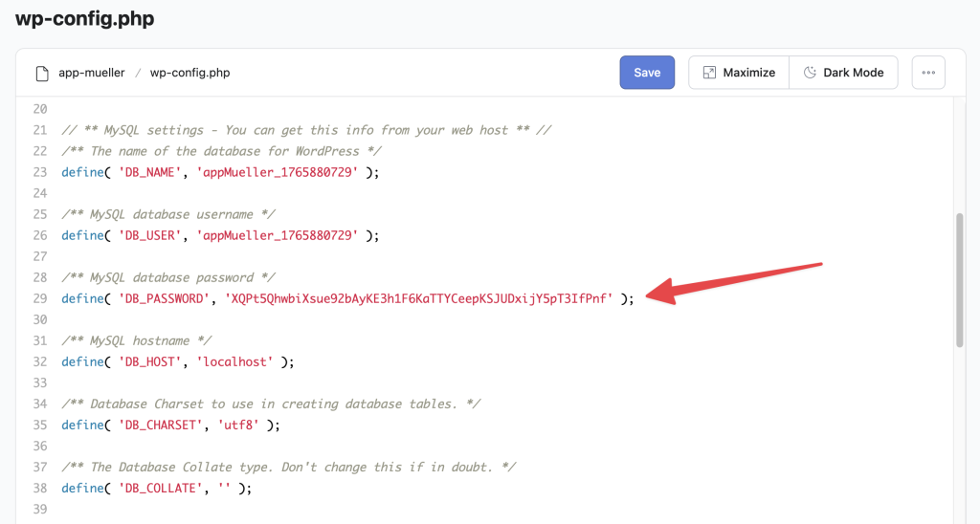The height and width of the screenshot is (524, 980).
Task: Click the MySQL settings comment on line 21
Action: click(306, 130)
